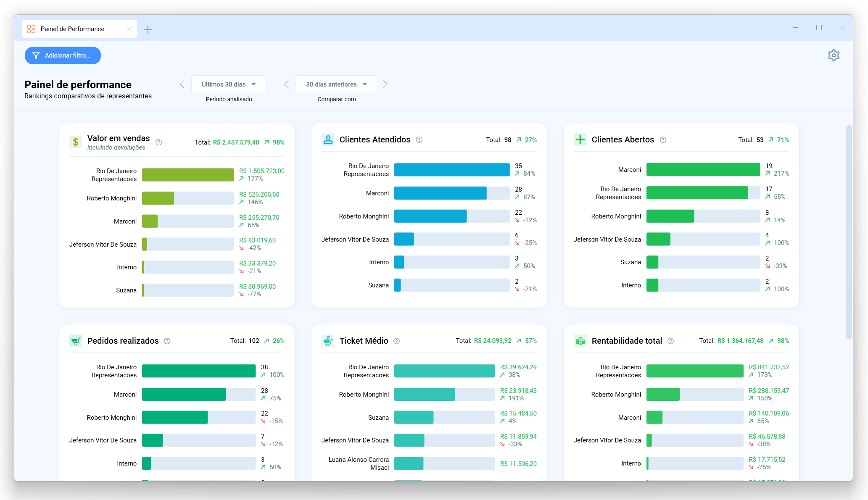Open the settings gear icon
The width and height of the screenshot is (868, 500).
pos(834,55)
